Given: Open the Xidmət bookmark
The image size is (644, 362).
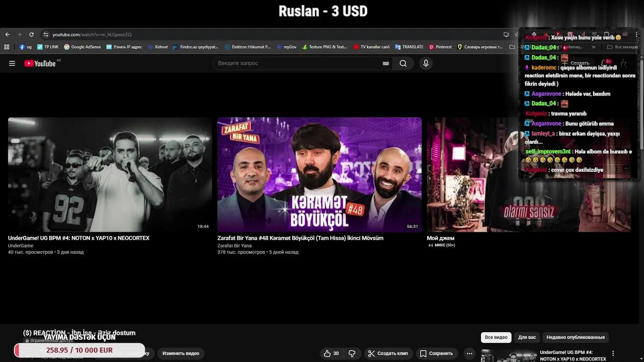Looking at the screenshot, I should click(158, 47).
